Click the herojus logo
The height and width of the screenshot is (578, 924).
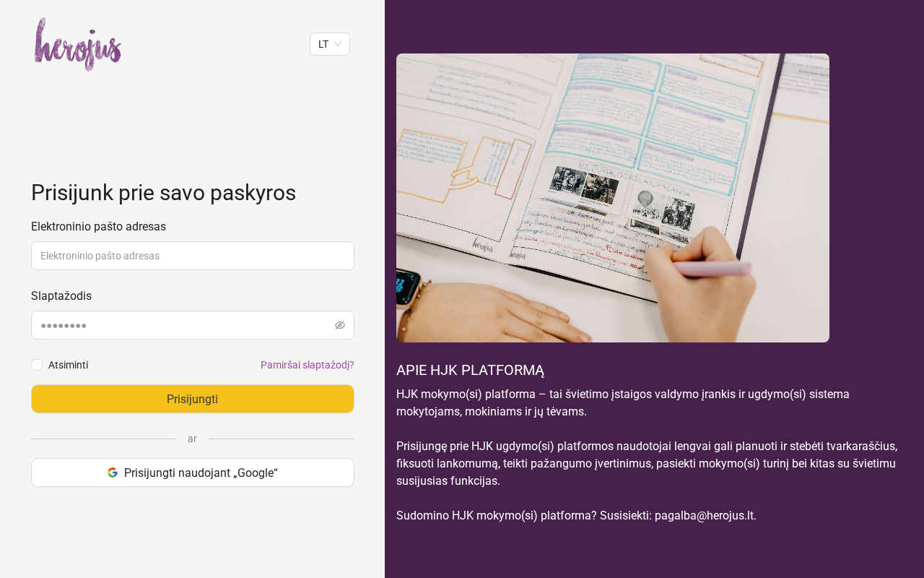[x=78, y=44]
